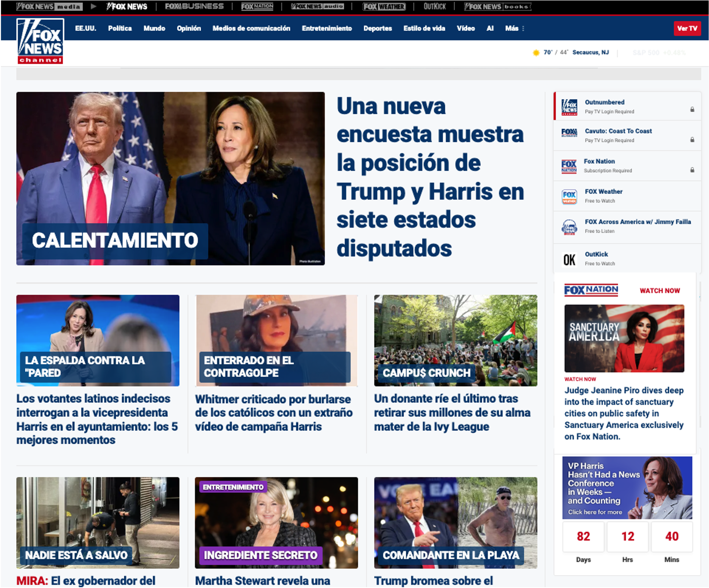This screenshot has height=588, width=709.
Task: Open OutKick logo in top bar
Action: click(434, 6)
